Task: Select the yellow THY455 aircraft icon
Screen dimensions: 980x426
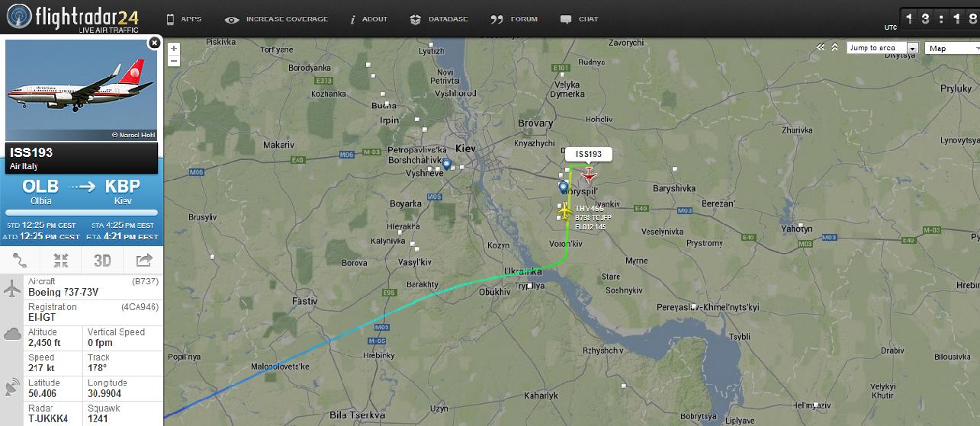Action: (x=565, y=210)
